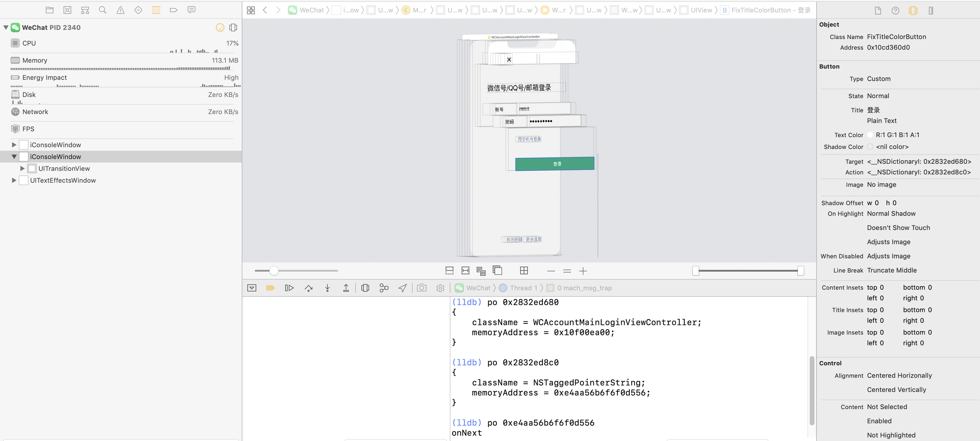This screenshot has width=980, height=441.
Task: Open the File inspector tab
Action: pos(878,11)
